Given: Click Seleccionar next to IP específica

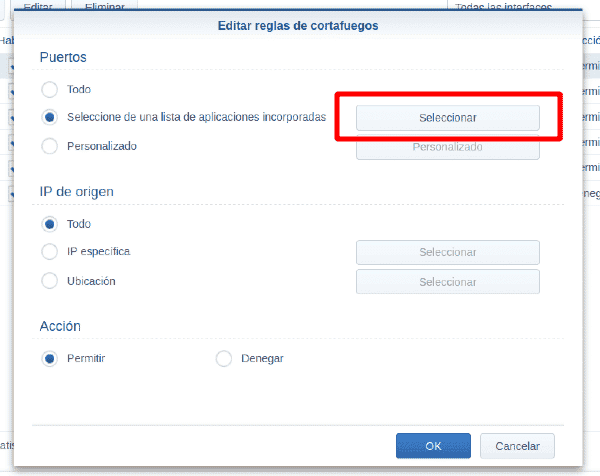Looking at the screenshot, I should tap(448, 253).
